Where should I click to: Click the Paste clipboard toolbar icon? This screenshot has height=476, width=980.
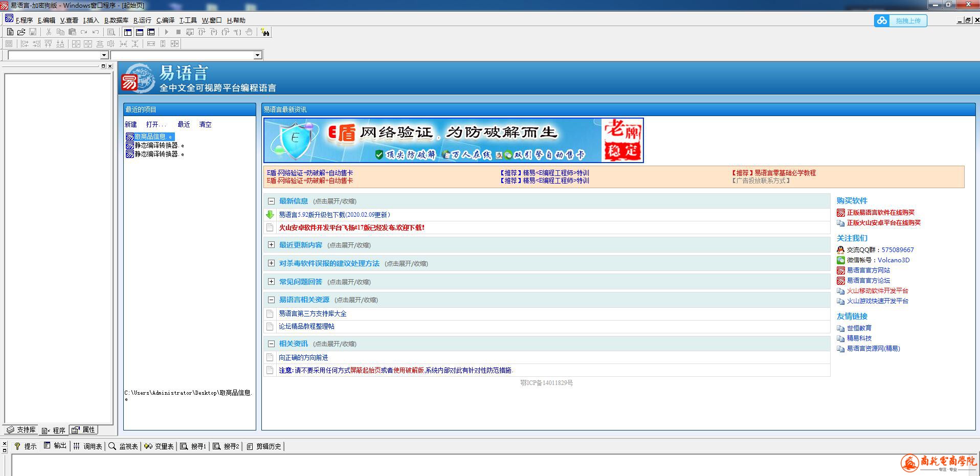click(x=72, y=32)
